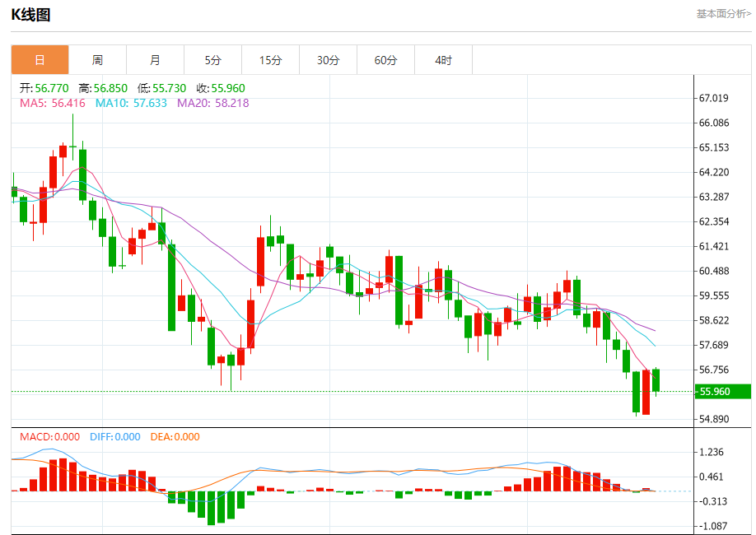Image resolution: width=756 pixels, height=535 pixels.
Task: Select the 4时 four-hour tab
Action: [x=443, y=60]
